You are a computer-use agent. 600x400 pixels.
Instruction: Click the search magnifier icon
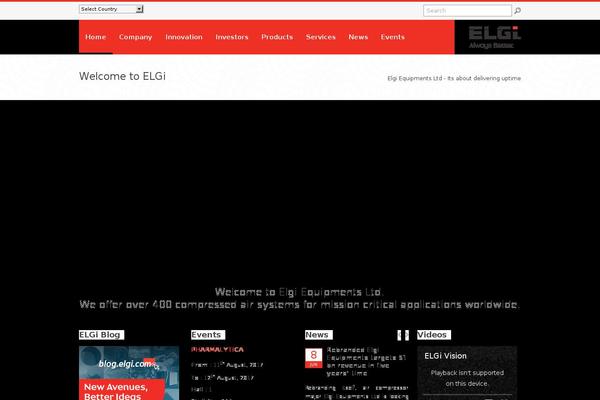517,11
